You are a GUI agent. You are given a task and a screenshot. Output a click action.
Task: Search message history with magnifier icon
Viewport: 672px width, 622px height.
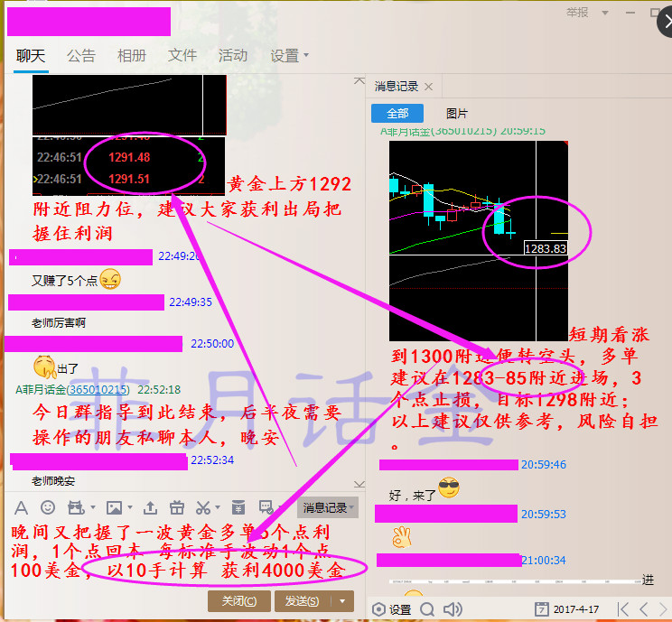tap(426, 609)
